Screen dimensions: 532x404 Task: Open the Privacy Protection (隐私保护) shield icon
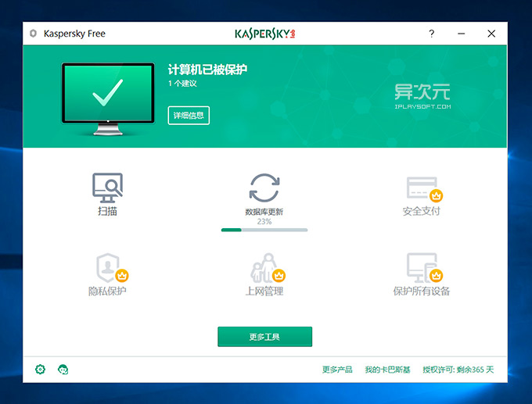click(x=112, y=268)
